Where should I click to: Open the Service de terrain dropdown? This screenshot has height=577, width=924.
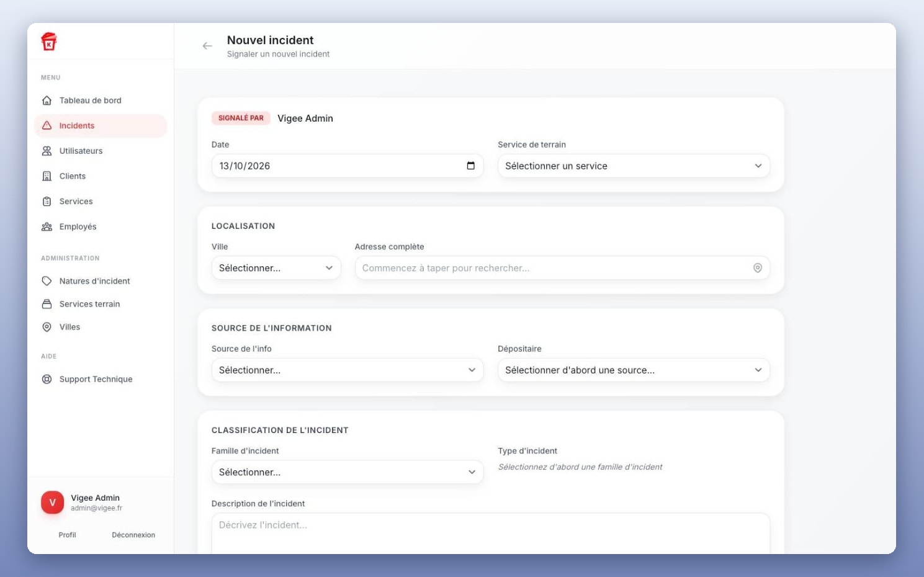tap(634, 166)
